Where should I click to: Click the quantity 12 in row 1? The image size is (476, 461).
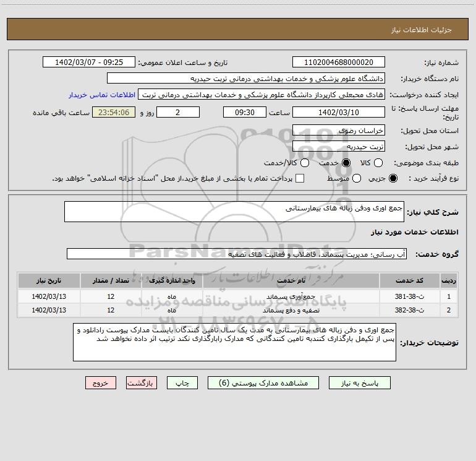point(111,296)
